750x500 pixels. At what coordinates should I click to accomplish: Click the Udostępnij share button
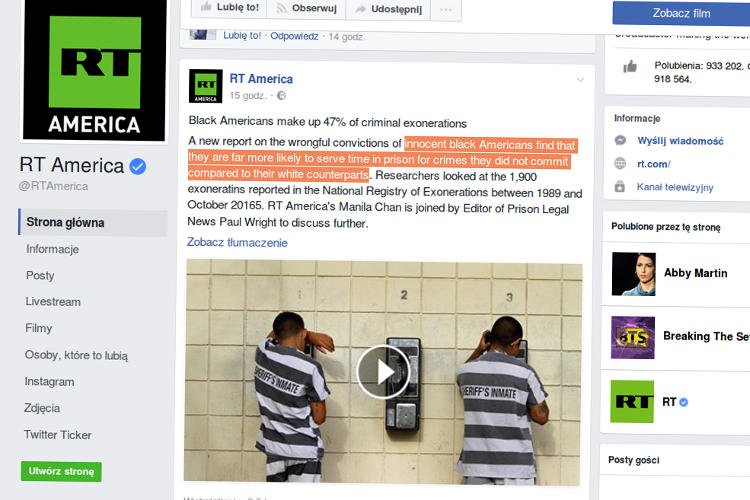388,9
